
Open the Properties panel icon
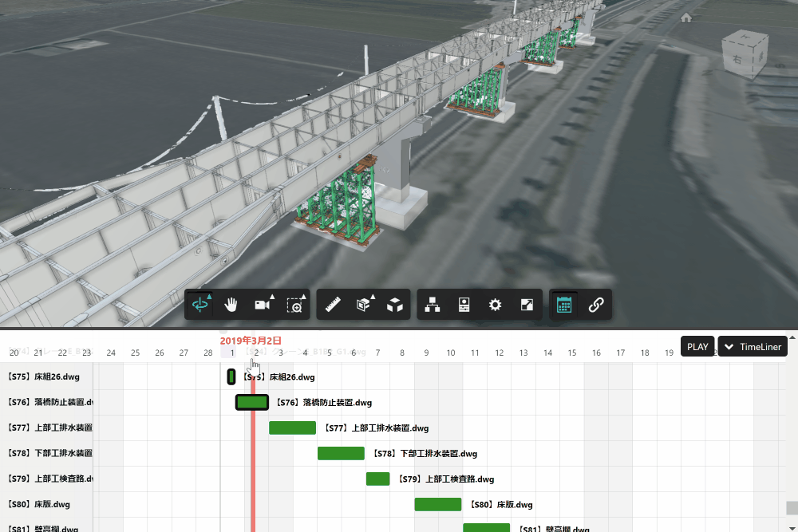[464, 305]
